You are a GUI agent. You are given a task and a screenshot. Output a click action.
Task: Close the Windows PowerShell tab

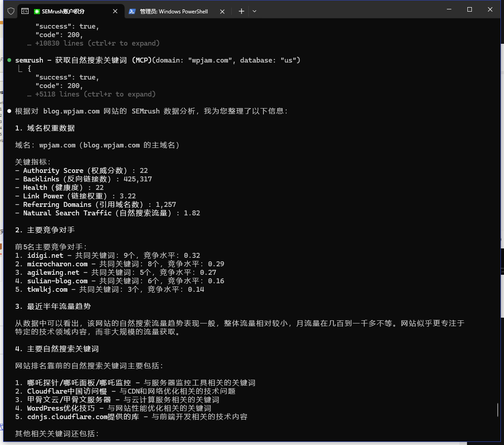point(222,11)
